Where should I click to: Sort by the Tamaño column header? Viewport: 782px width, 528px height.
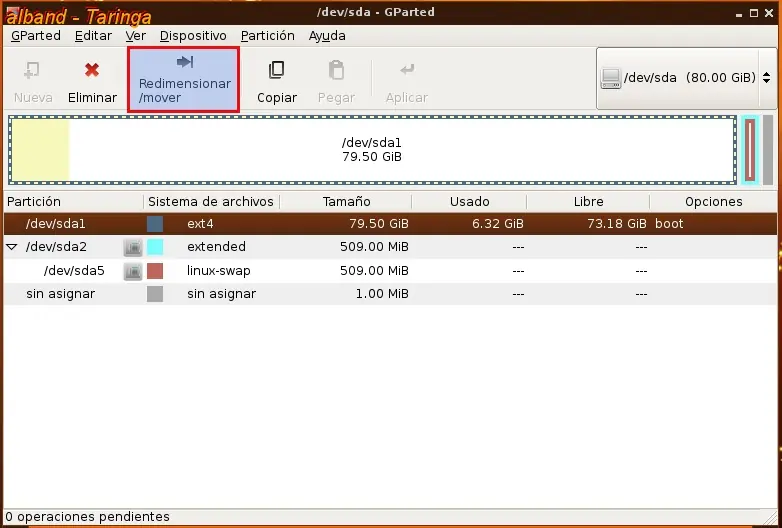(x=346, y=202)
